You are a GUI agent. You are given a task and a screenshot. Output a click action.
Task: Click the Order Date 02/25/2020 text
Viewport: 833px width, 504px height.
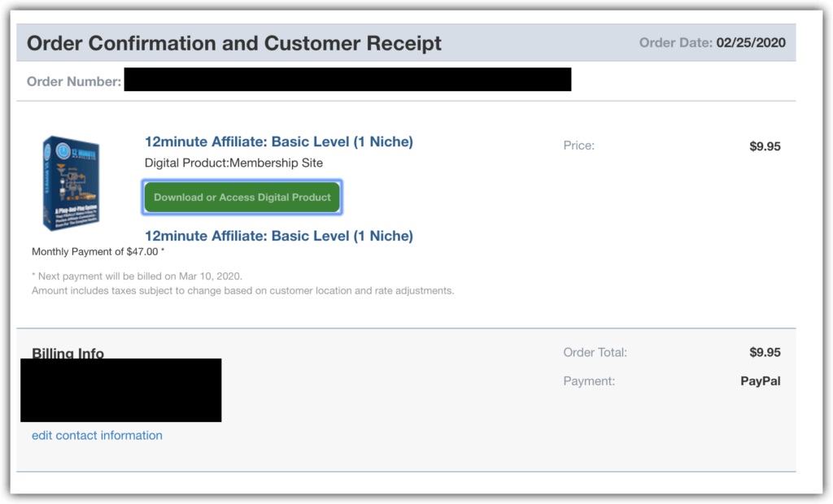click(712, 42)
